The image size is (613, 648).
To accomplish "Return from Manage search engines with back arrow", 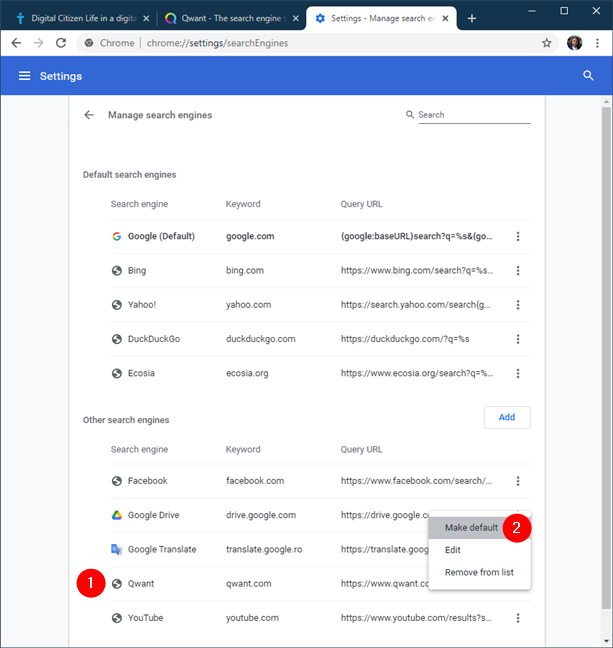I will [x=89, y=115].
